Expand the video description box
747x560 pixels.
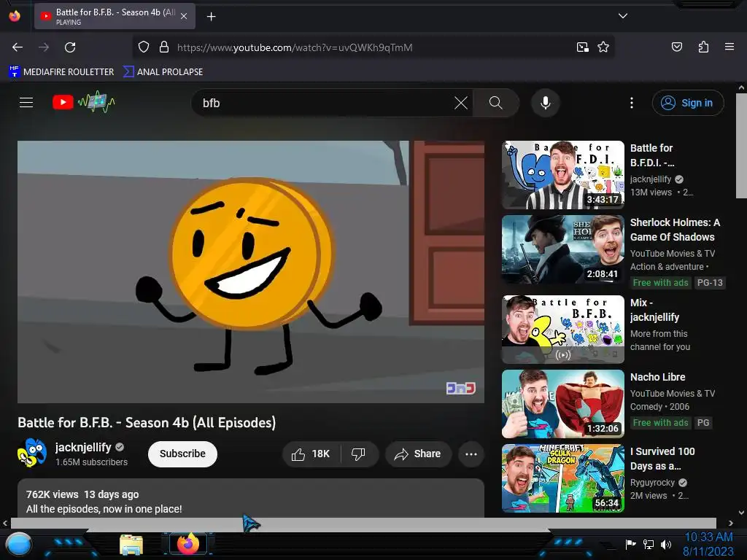coord(251,498)
